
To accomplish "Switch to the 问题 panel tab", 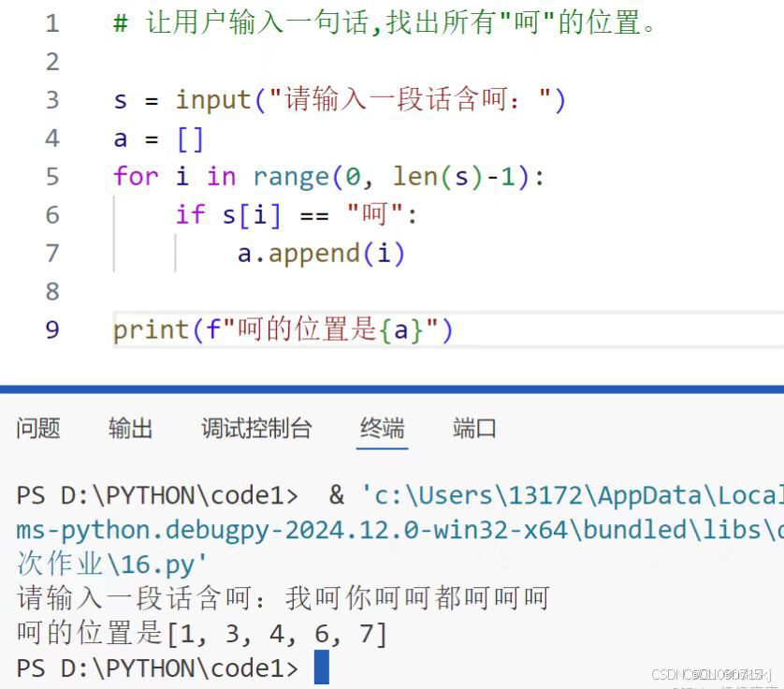I will click(38, 429).
